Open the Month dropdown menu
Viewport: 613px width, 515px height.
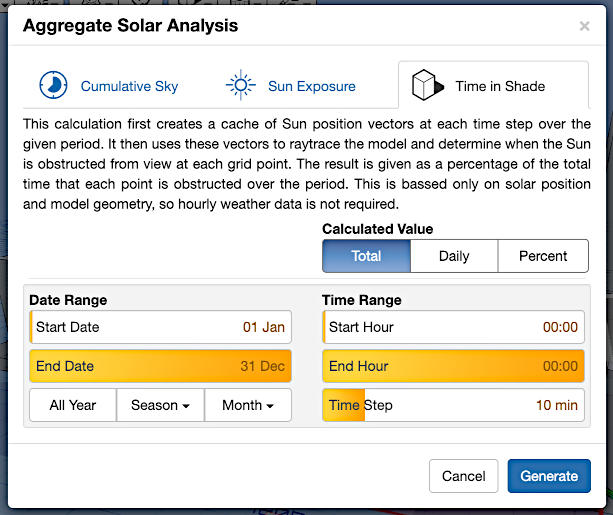pyautogui.click(x=248, y=405)
